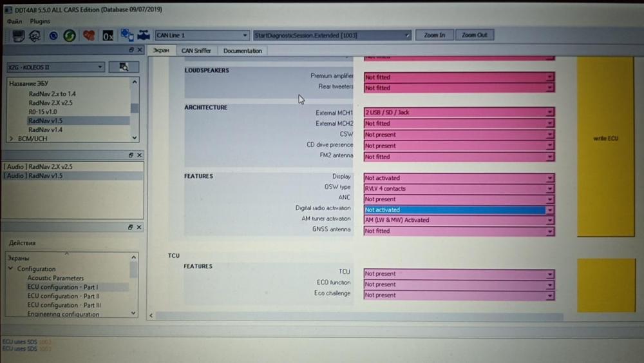Close the Audio ECU panel

coord(139,155)
